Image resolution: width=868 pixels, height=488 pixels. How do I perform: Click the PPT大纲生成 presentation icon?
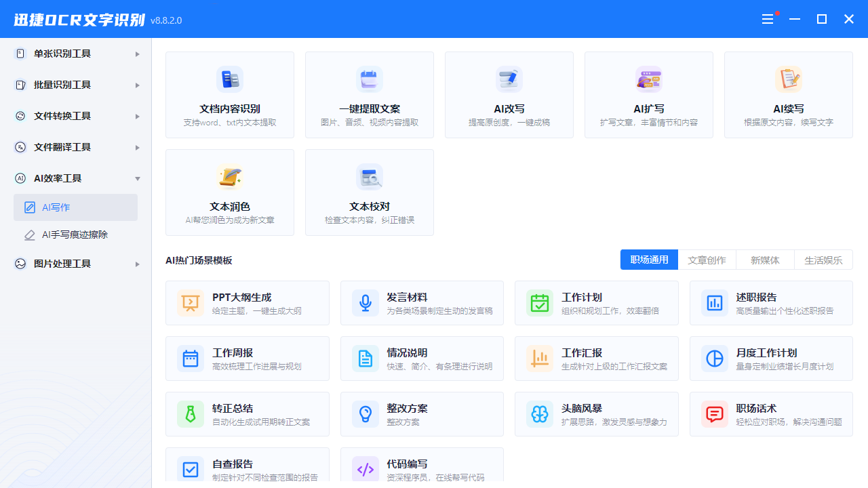pos(190,302)
